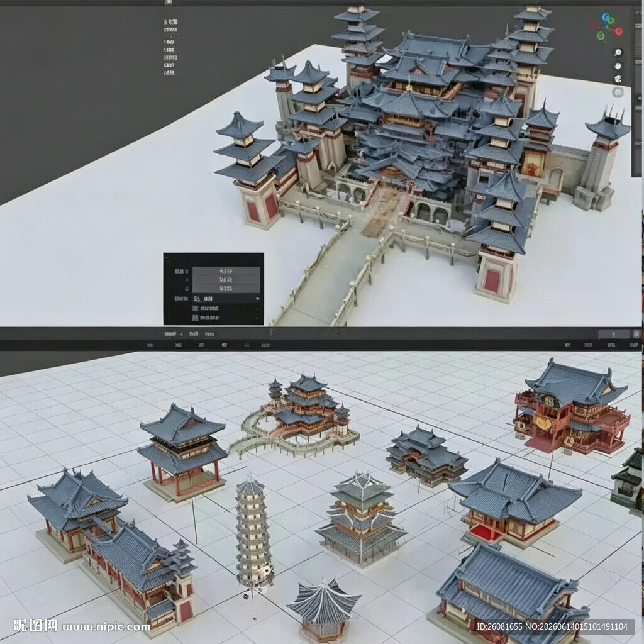The image size is (644, 644).
Task: Click the magnifier zoom icon in the viewport
Action: (x=618, y=52)
